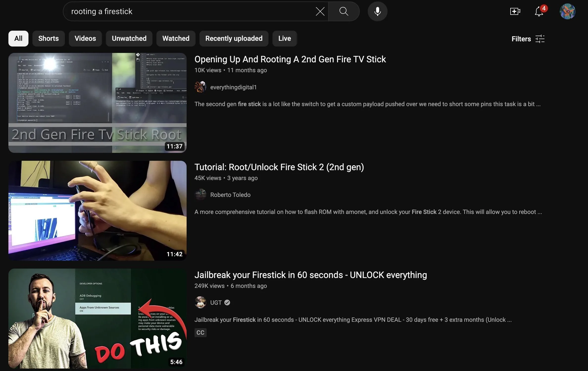Open the DO THIS jailbreak thumbnail
Image resolution: width=588 pixels, height=371 pixels.
coord(98,318)
